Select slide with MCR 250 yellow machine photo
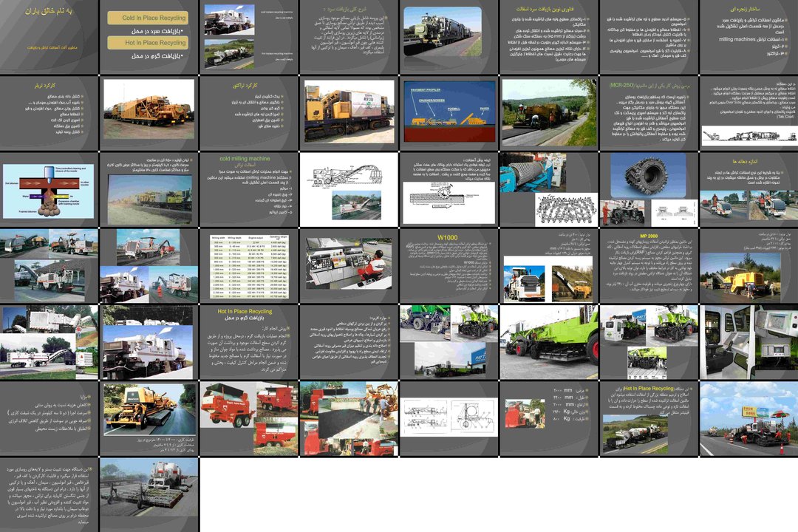Screen dimensions: 798x532 (x=349, y=113)
